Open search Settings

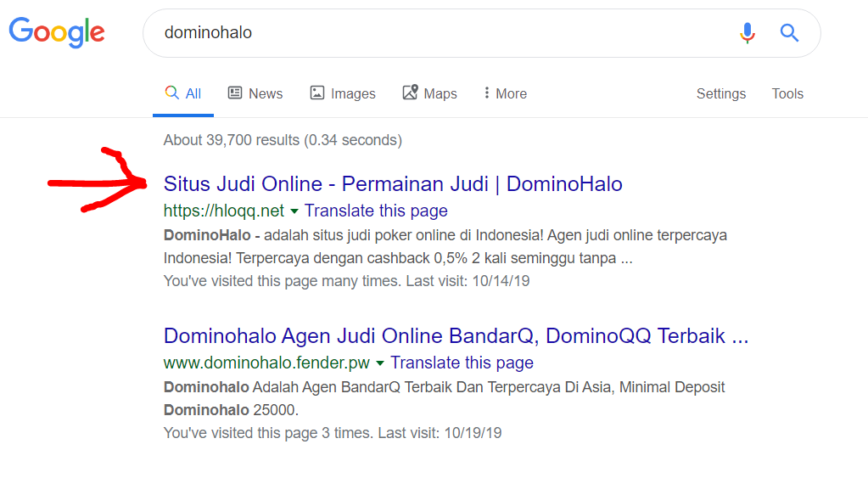coord(720,93)
